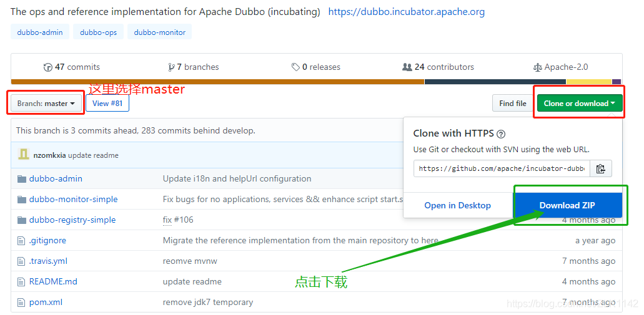Open 'remove jdk7 temporary' commit message

[x=208, y=303]
